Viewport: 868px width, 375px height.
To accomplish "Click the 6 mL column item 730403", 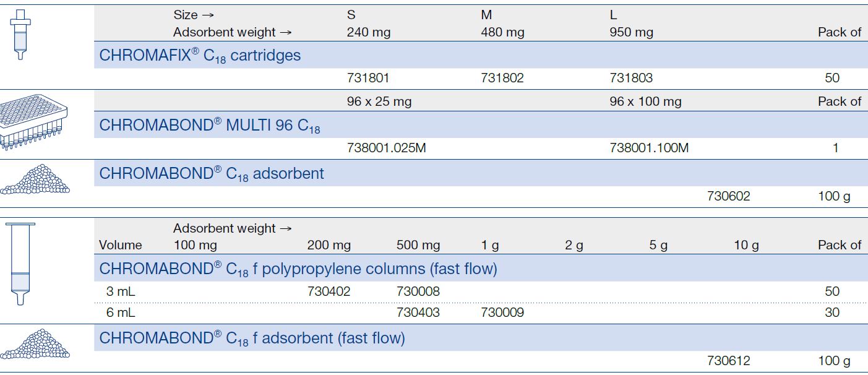I will (x=418, y=312).
